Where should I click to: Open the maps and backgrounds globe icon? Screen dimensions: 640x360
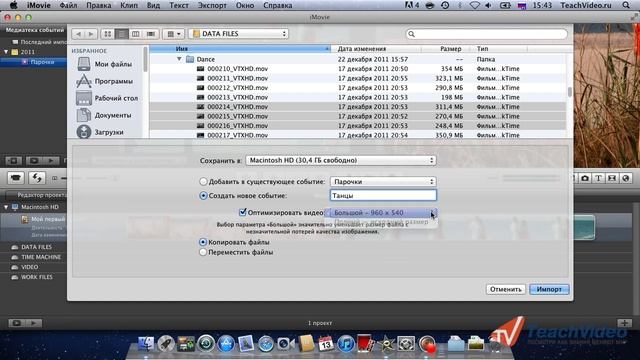coord(625,178)
